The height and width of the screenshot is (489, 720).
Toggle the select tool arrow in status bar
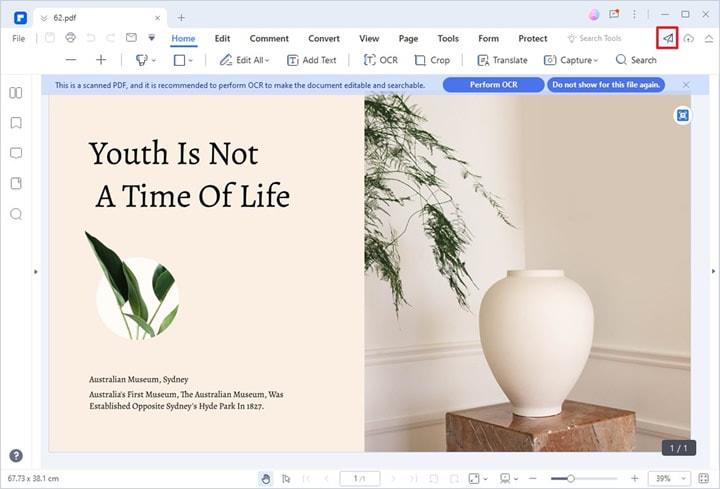(x=286, y=479)
